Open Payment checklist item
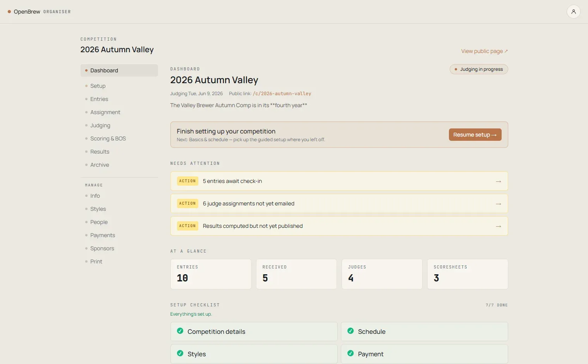 click(x=425, y=354)
